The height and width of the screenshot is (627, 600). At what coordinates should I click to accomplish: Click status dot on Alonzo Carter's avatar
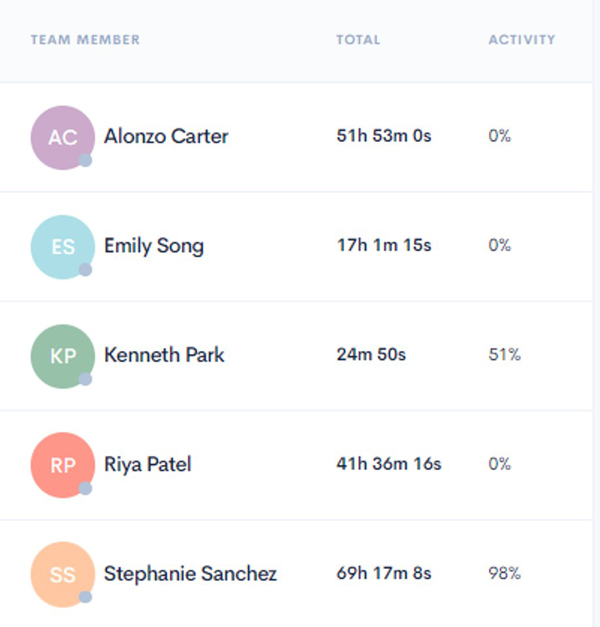[x=86, y=160]
